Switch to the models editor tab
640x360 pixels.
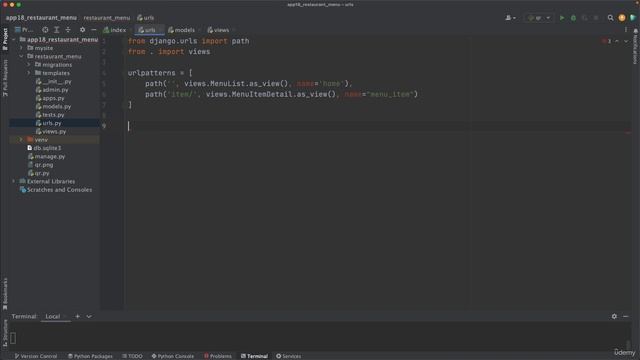tap(181, 30)
